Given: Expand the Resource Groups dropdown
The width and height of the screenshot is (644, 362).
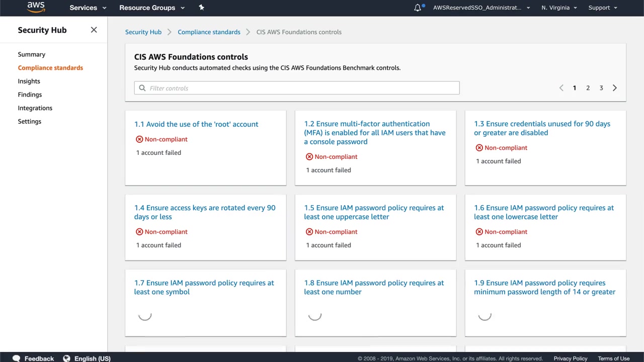Looking at the screenshot, I should [152, 8].
